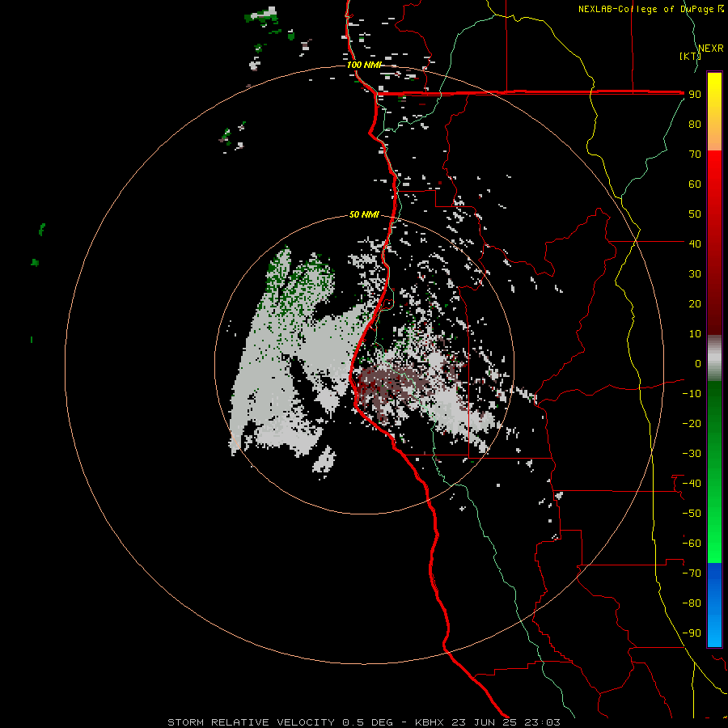This screenshot has width=728, height=728.
Task: Click the -40 value on the velocity scale
Action: (692, 484)
